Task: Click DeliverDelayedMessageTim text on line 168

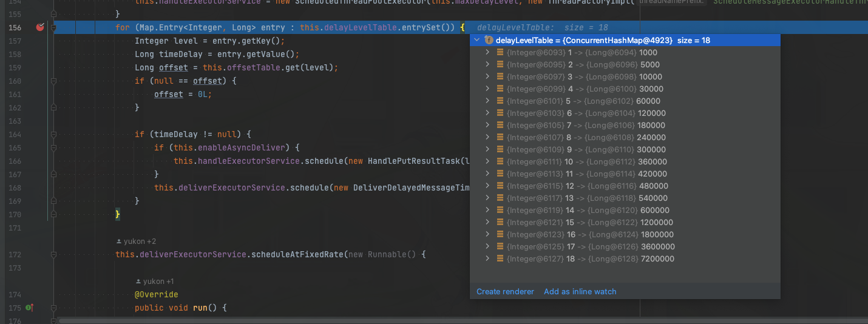Action: click(x=412, y=187)
